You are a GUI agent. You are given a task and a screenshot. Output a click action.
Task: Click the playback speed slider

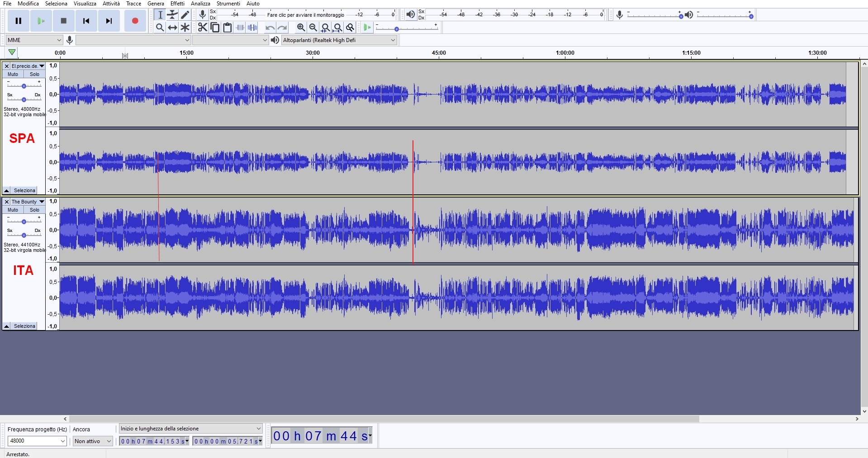tap(407, 28)
